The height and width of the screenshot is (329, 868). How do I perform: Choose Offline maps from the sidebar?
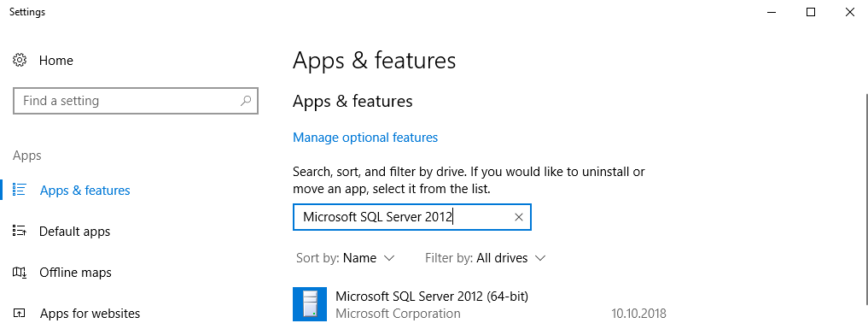coord(75,273)
